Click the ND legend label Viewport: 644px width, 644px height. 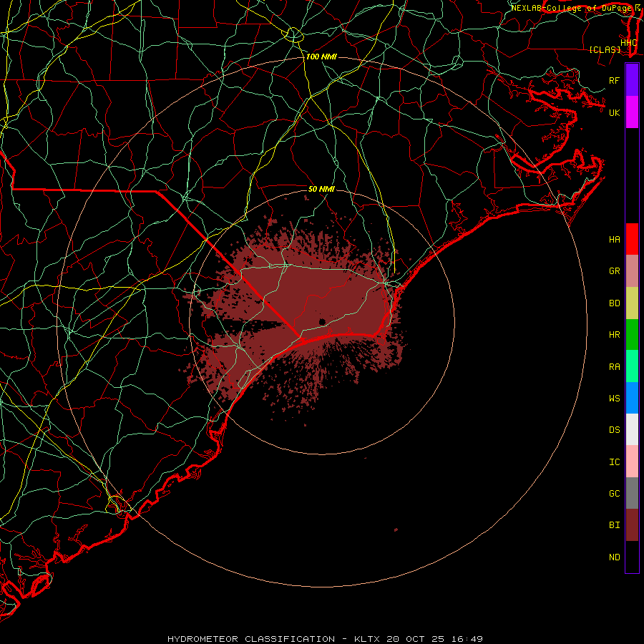614,557
